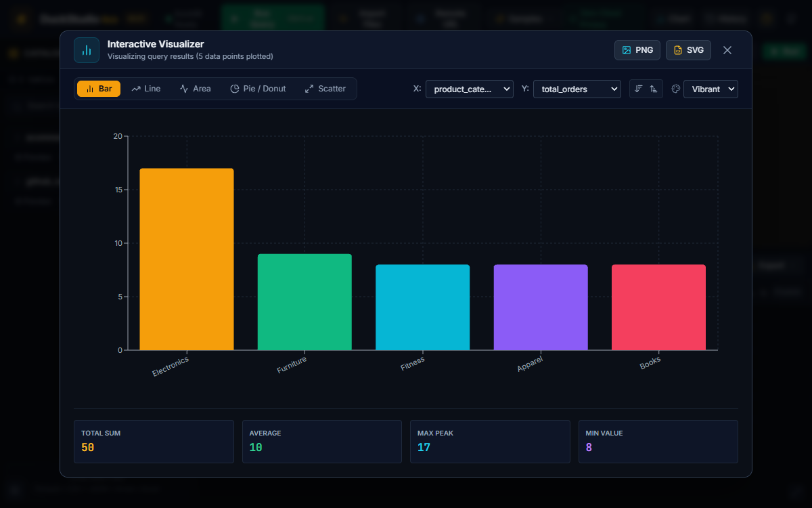Click the Max Peak value 17

[424, 448]
